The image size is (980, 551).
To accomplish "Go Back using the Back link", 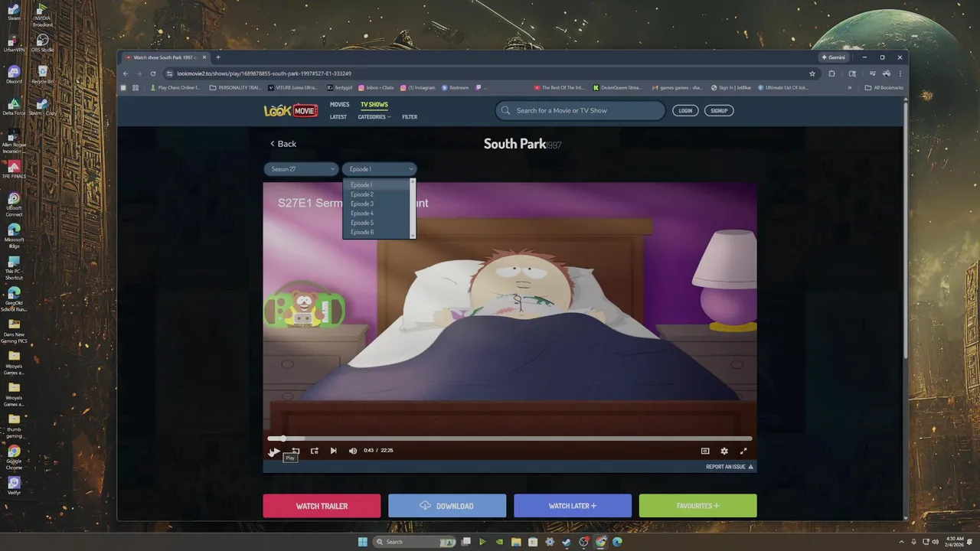I will [x=283, y=144].
